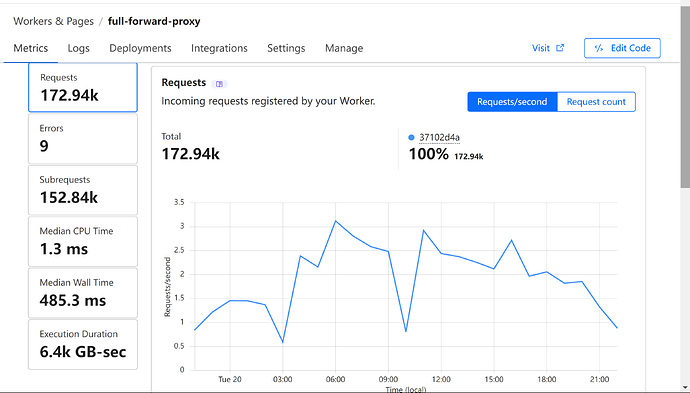Select the Execution Duration card
This screenshot has height=393, width=690.
point(83,345)
